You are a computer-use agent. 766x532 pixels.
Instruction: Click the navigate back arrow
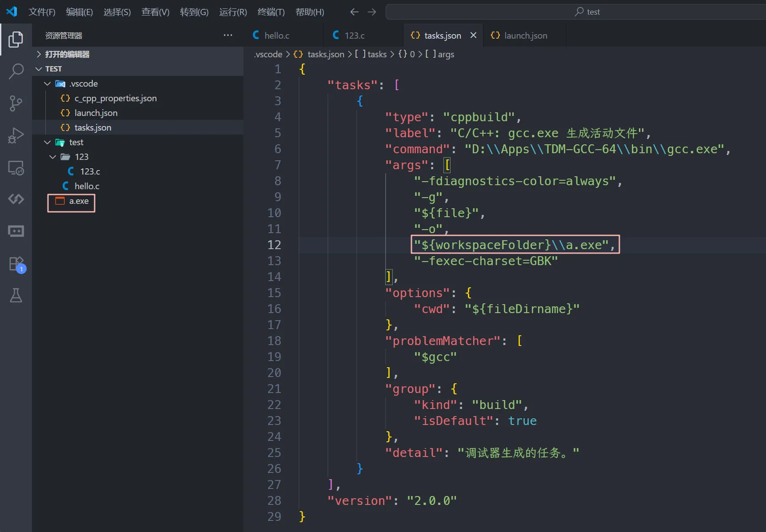tap(354, 12)
